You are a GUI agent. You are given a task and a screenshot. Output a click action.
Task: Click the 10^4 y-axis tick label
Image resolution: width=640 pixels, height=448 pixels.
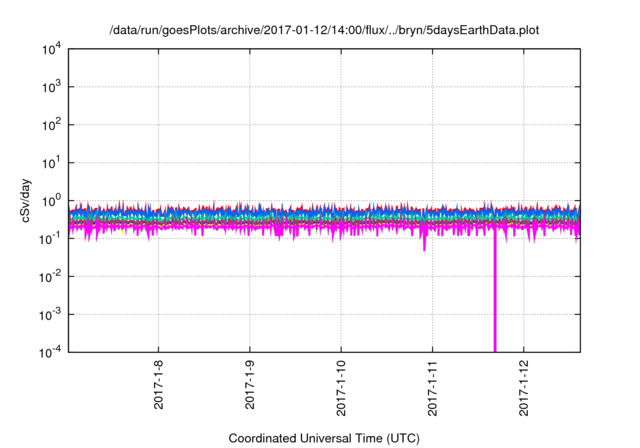click(52, 49)
